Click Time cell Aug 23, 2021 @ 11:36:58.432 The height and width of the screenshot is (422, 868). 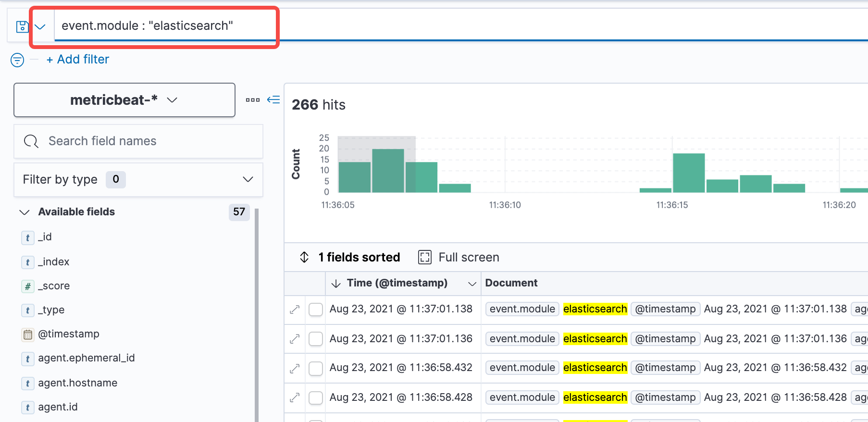[401, 368]
